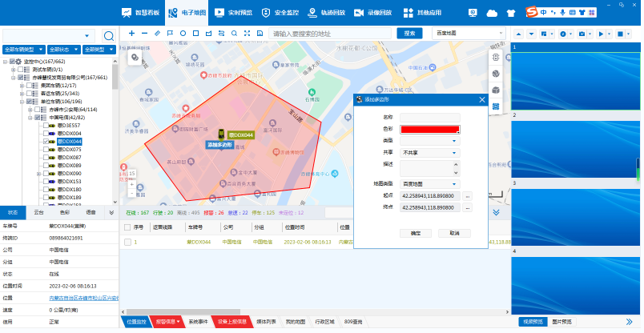Viewport: 644px width, 333px height.
Task: Select the draw circle tool in map toolbar
Action: point(183,34)
